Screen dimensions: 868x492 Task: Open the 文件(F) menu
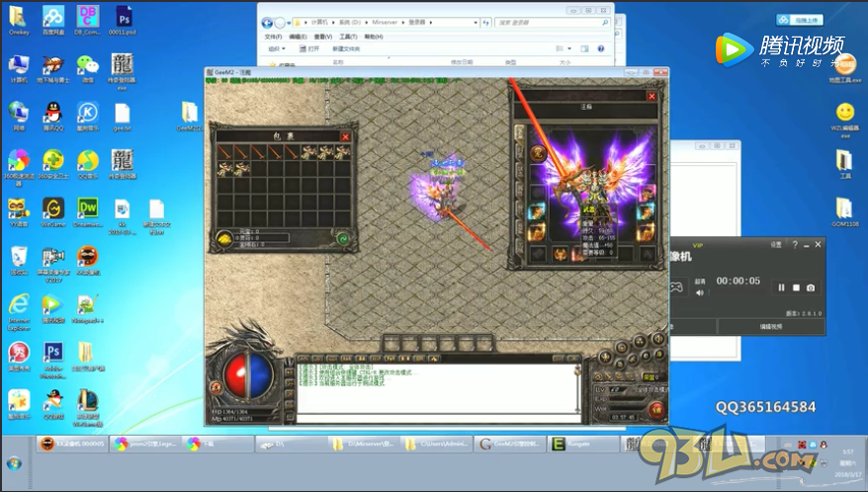click(x=273, y=37)
